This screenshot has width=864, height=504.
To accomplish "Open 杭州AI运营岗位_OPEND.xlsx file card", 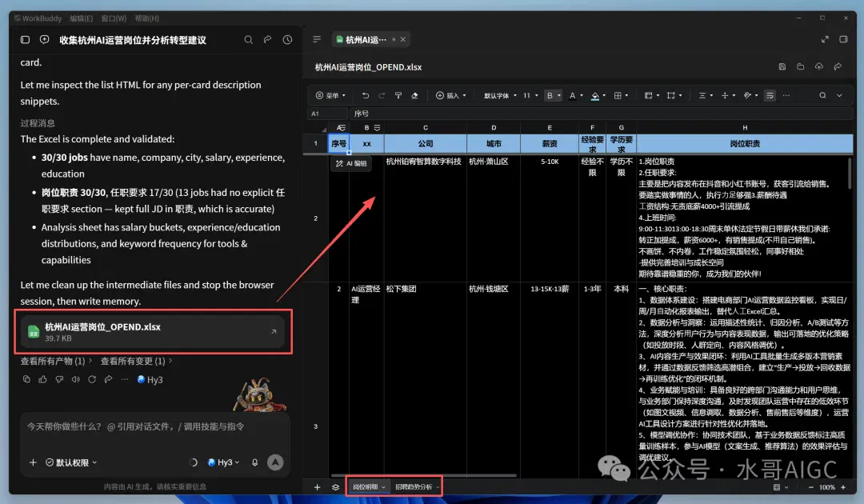I will click(153, 331).
